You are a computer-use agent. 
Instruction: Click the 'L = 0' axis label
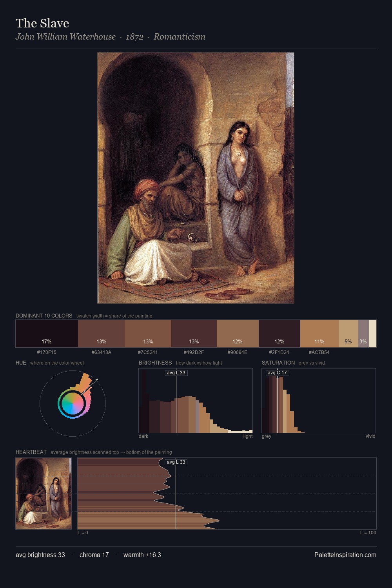(x=83, y=533)
